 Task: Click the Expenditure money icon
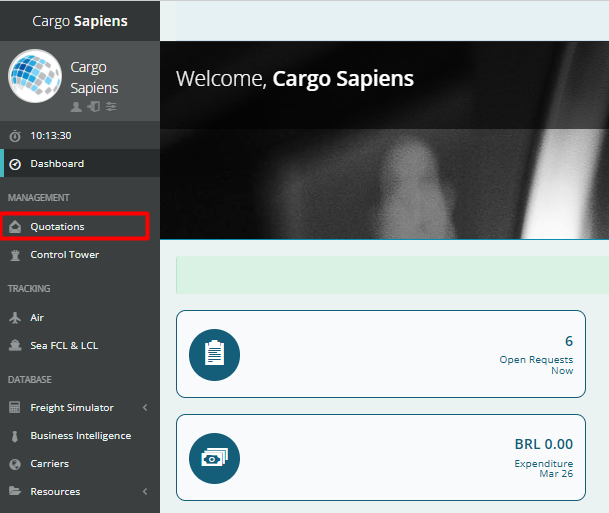(214, 458)
